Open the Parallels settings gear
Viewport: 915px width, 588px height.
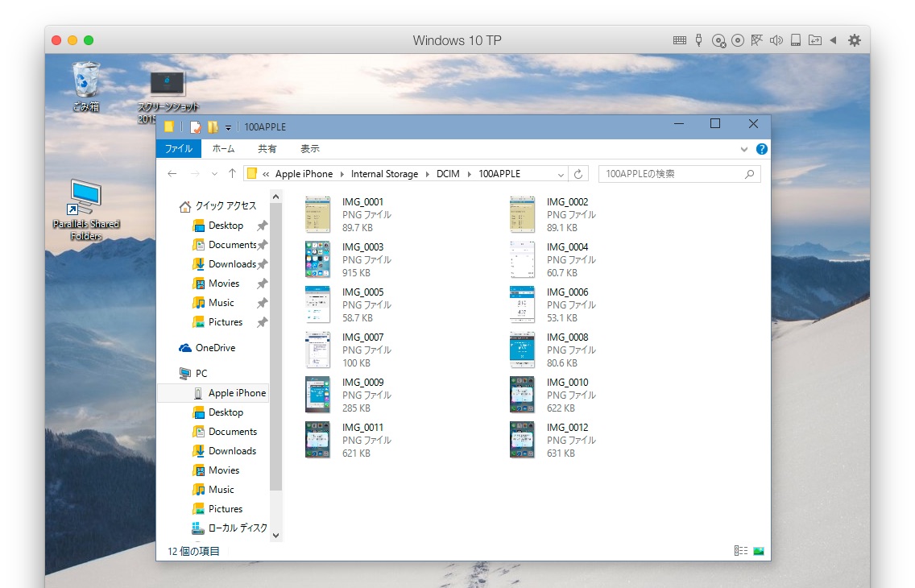tap(855, 40)
